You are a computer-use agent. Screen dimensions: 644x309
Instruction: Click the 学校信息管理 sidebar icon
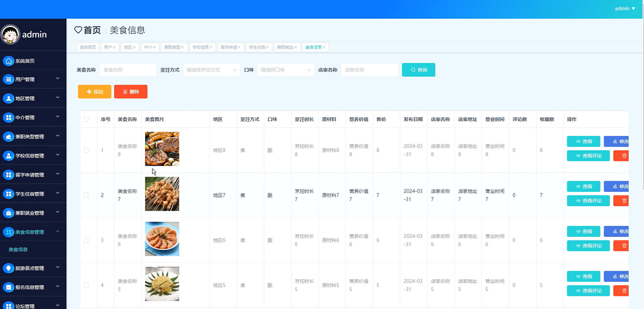(8, 156)
